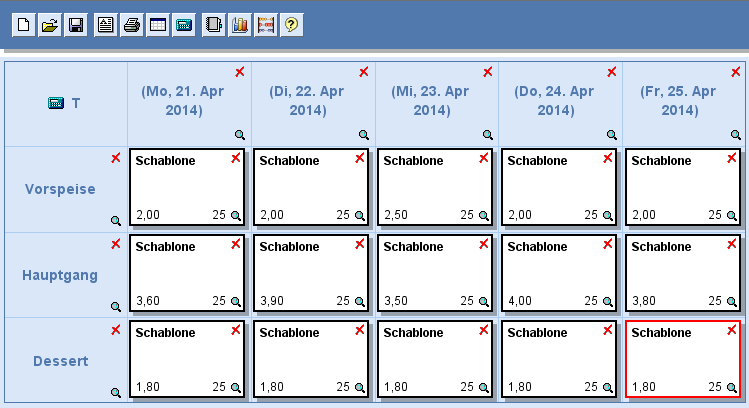
Task: Delete the Fr, 25. Apr 2014 column
Action: tap(736, 72)
